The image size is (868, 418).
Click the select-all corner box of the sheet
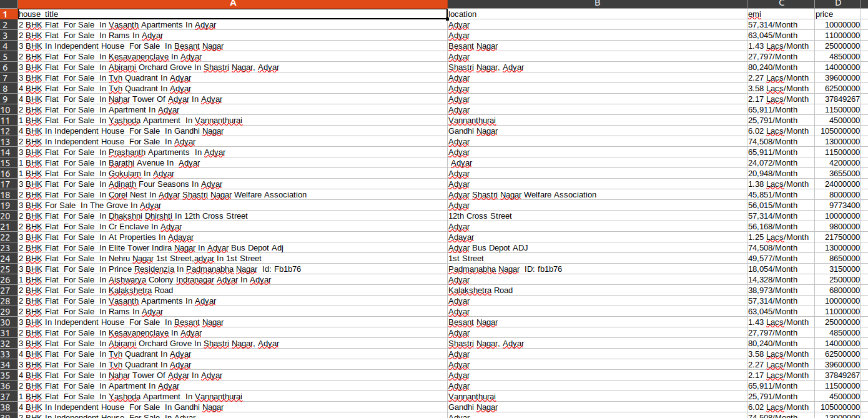coord(9,4)
